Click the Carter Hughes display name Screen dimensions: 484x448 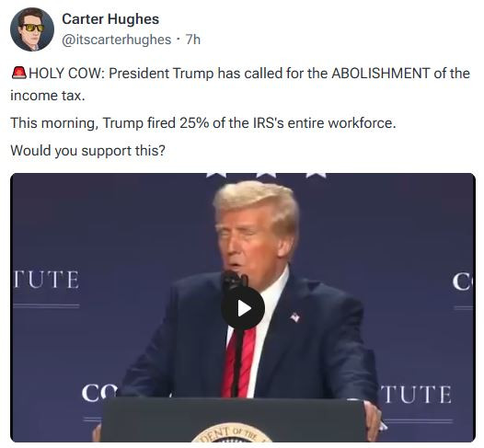click(110, 19)
